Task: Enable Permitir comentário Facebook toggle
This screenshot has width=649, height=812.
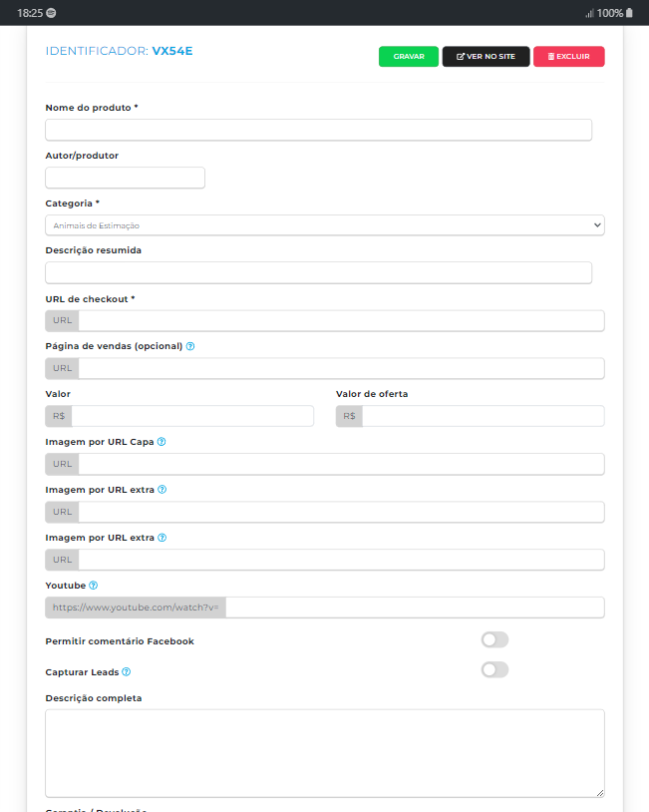Action: [494, 640]
